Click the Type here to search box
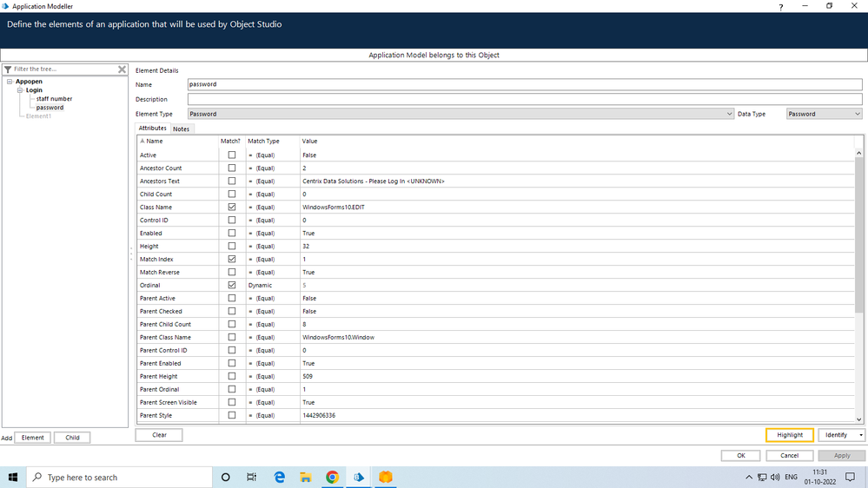868x488 pixels. (x=118, y=477)
